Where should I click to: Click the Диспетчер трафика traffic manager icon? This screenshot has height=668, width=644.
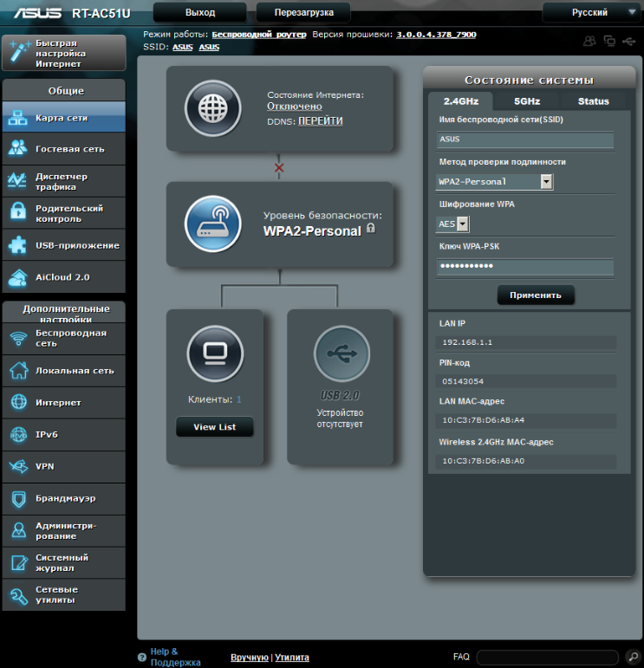(x=18, y=180)
